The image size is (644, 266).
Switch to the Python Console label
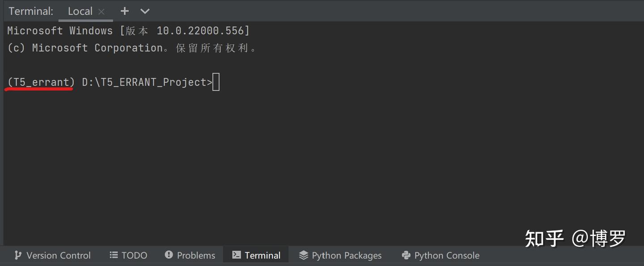[447, 255]
